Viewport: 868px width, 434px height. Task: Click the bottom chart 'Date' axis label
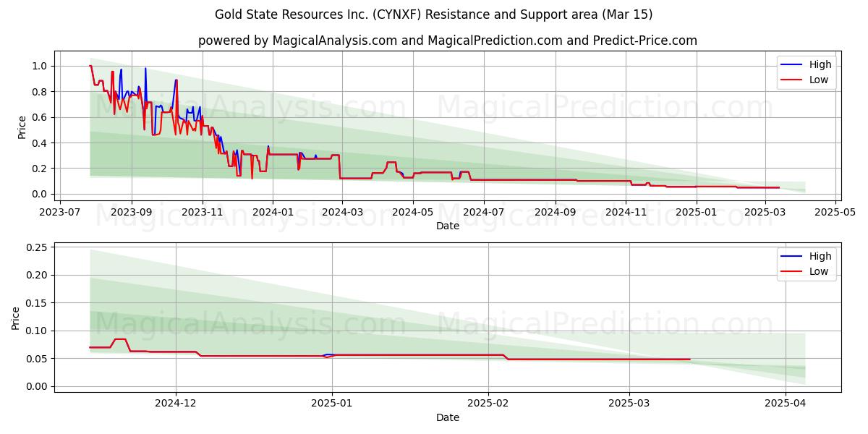pos(448,417)
